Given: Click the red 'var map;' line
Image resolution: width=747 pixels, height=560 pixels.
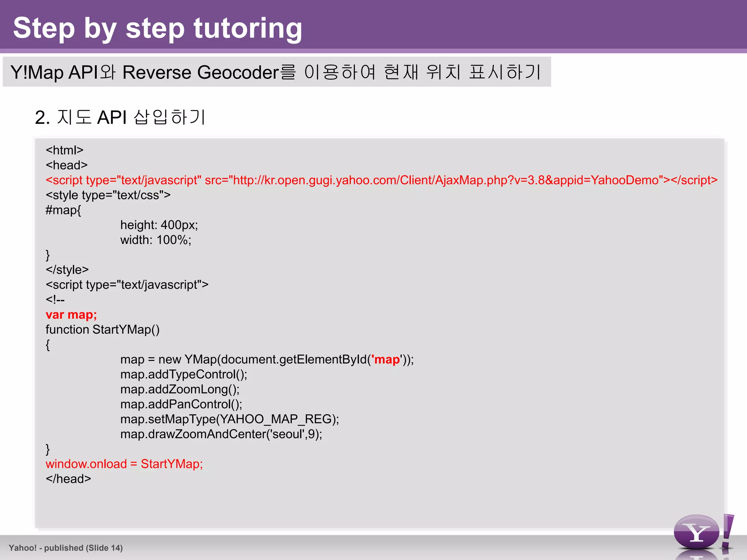Looking at the screenshot, I should tap(71, 315).
